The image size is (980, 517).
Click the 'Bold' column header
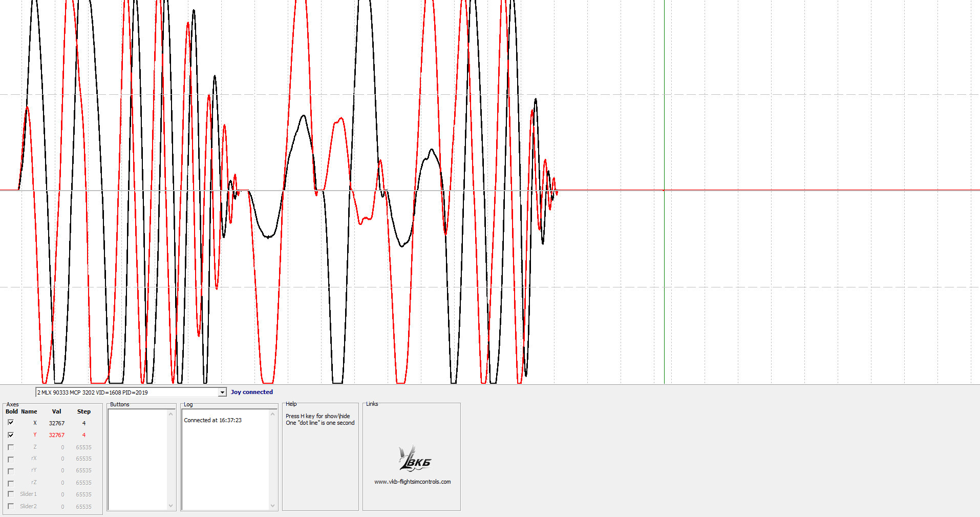[x=11, y=411]
